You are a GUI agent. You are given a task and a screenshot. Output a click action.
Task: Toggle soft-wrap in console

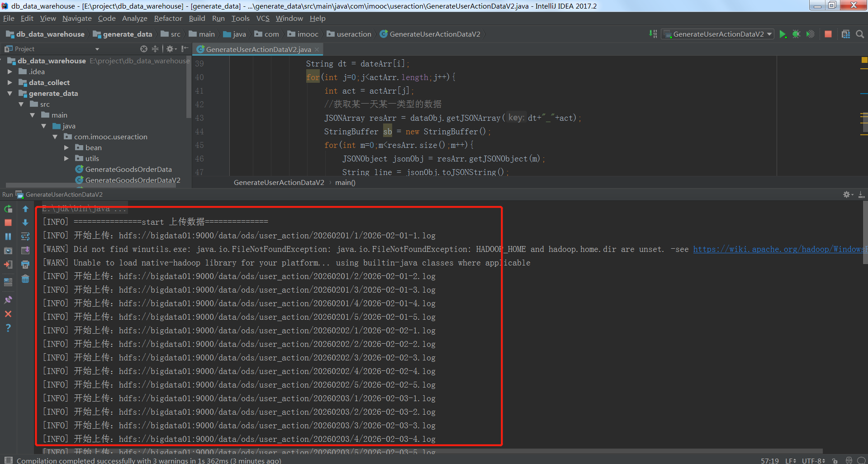(x=25, y=237)
